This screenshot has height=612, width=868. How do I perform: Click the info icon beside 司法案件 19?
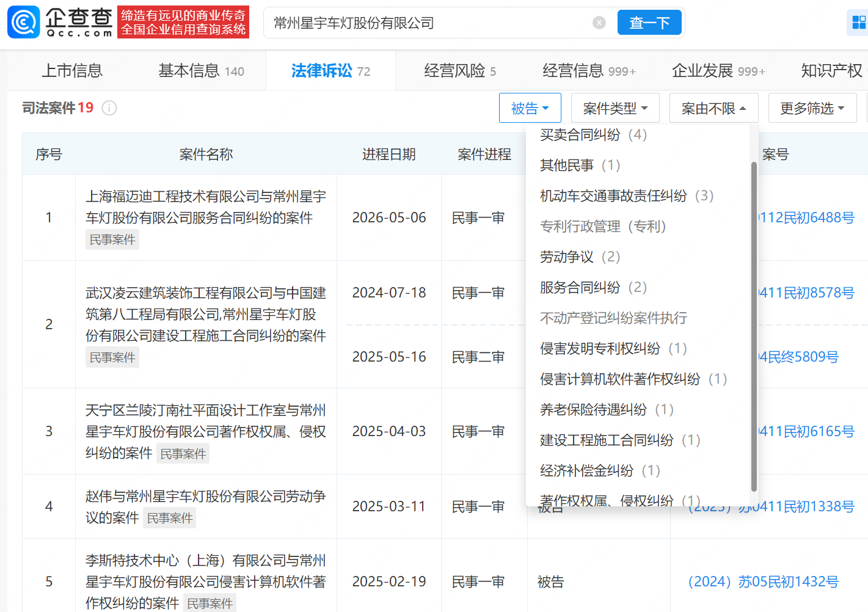coord(109,108)
